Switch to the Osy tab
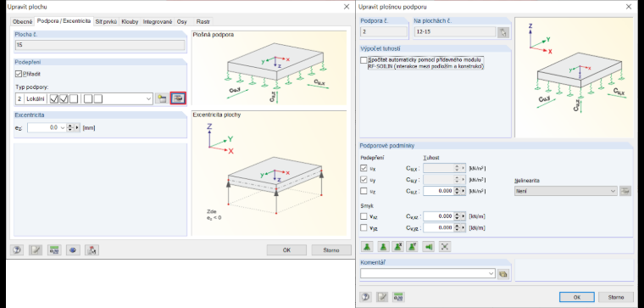Viewport: 644px width, 308px height. 182,22
